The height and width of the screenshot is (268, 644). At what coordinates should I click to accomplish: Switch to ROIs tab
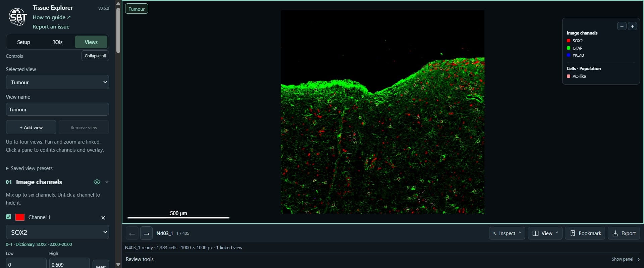click(57, 42)
